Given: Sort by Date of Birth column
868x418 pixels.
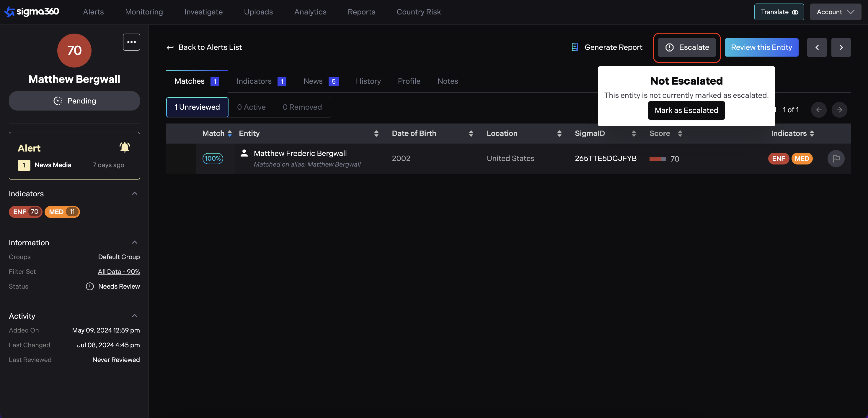Looking at the screenshot, I should pos(471,133).
